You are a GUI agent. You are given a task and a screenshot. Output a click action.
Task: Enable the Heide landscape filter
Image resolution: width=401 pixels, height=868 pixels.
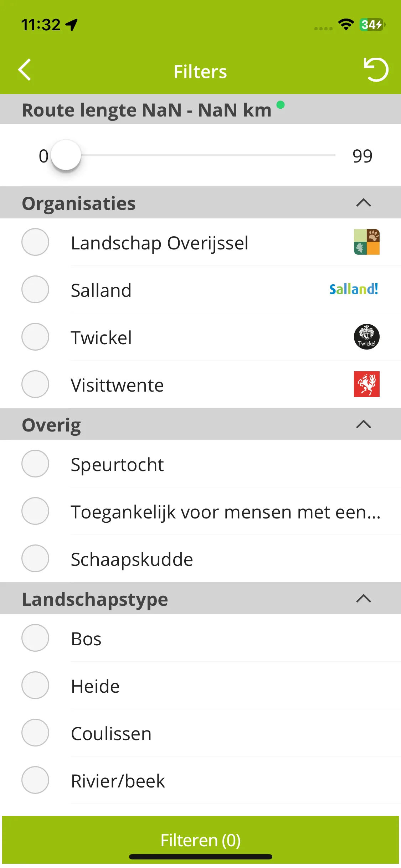coord(35,685)
